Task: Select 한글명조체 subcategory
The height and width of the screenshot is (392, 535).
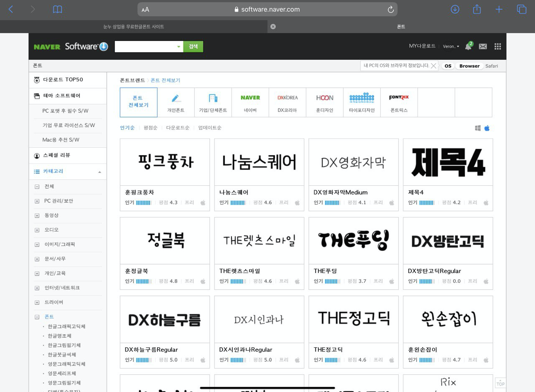Action: (x=59, y=336)
